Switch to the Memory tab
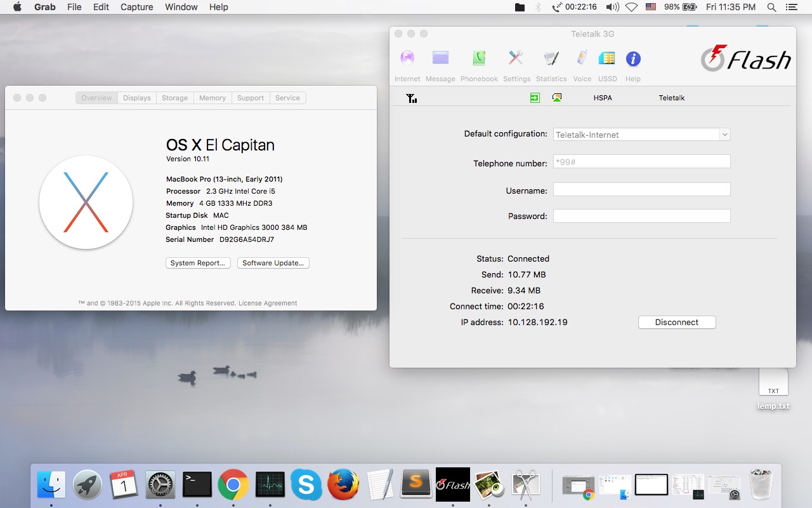 (x=213, y=98)
